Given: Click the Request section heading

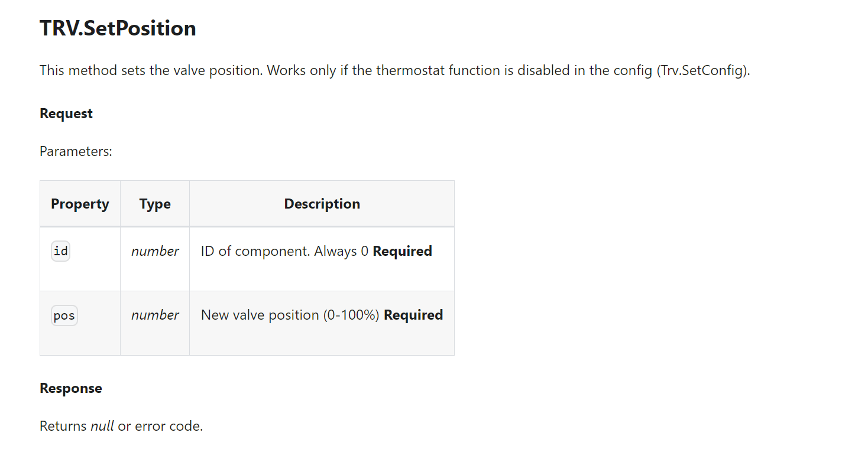Looking at the screenshot, I should tap(66, 113).
